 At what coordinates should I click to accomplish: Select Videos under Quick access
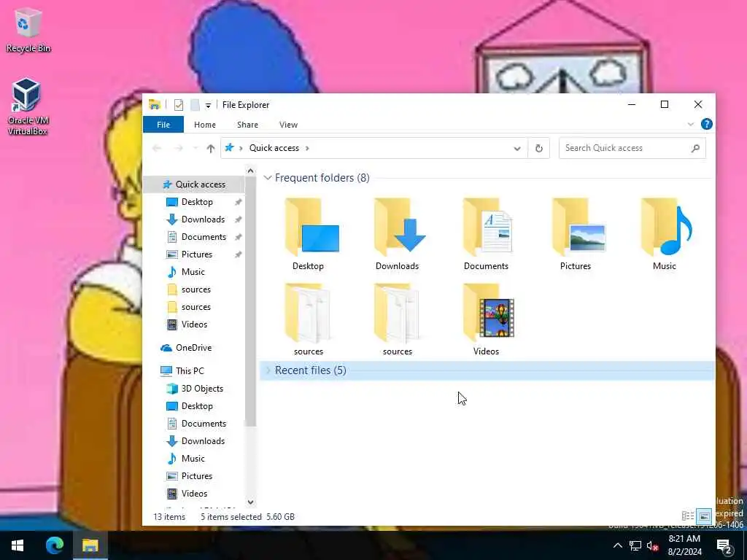pos(194,324)
